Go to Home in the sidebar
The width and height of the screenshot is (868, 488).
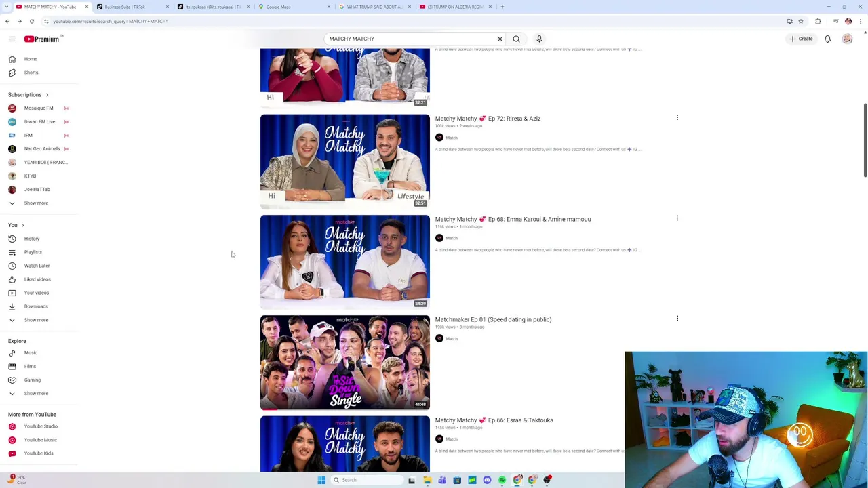(31, 59)
